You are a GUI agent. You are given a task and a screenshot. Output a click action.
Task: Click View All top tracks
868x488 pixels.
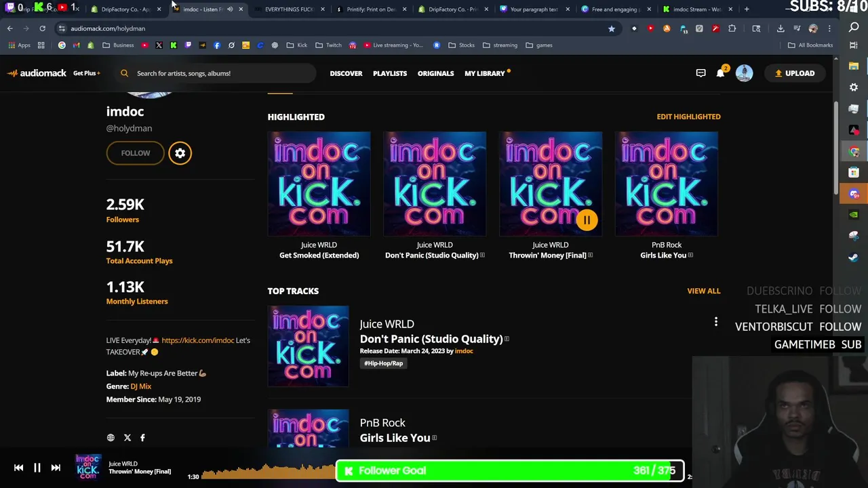704,291
